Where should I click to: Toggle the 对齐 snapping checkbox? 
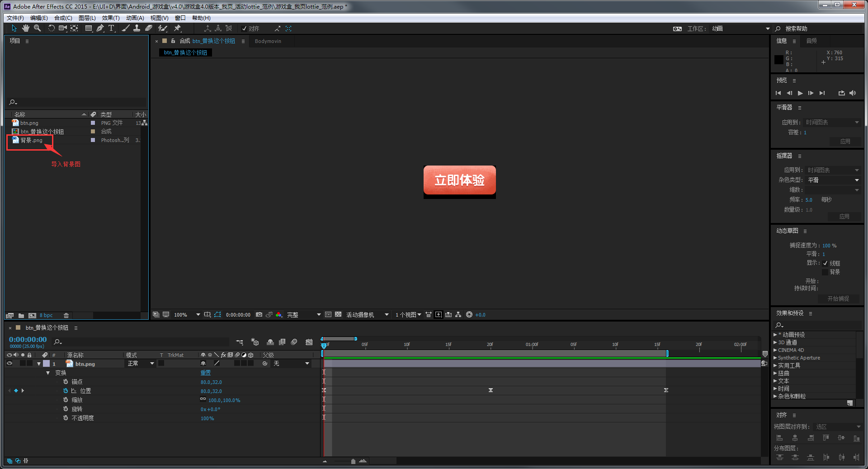[245, 28]
